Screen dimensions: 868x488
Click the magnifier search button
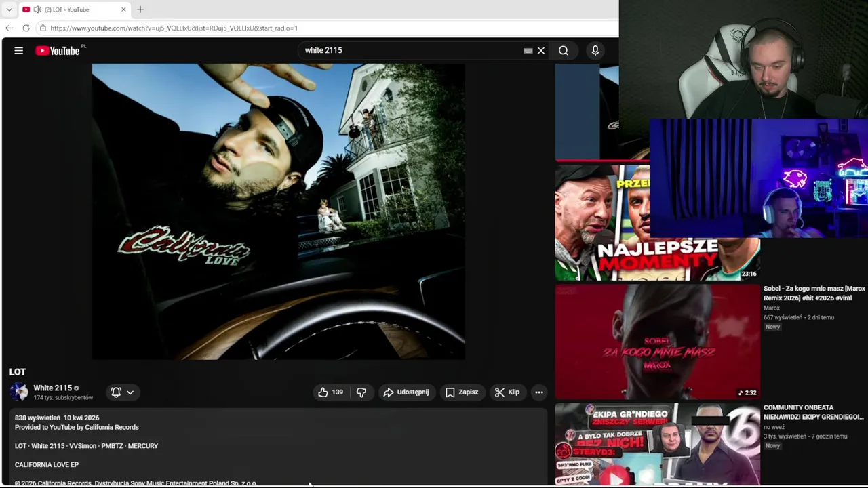tap(564, 51)
